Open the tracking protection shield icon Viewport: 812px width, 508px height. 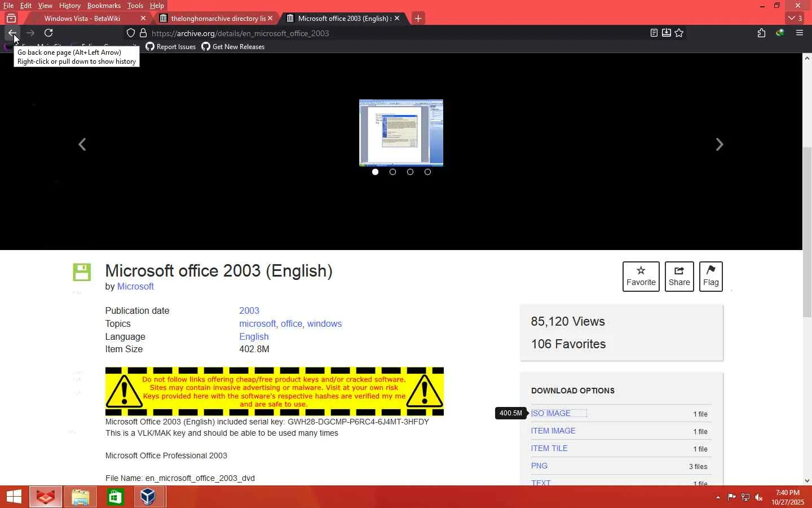point(131,33)
